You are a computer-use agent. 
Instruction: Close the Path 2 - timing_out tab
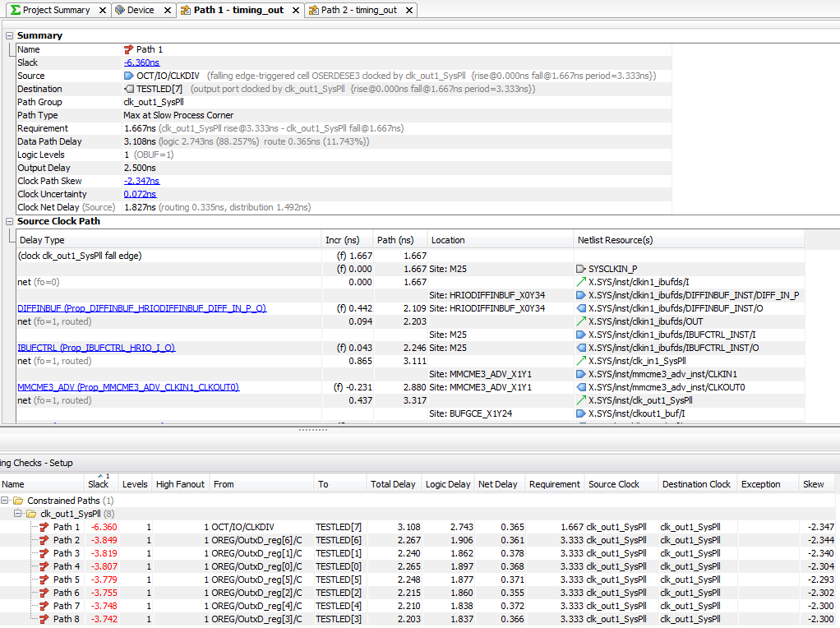click(408, 10)
